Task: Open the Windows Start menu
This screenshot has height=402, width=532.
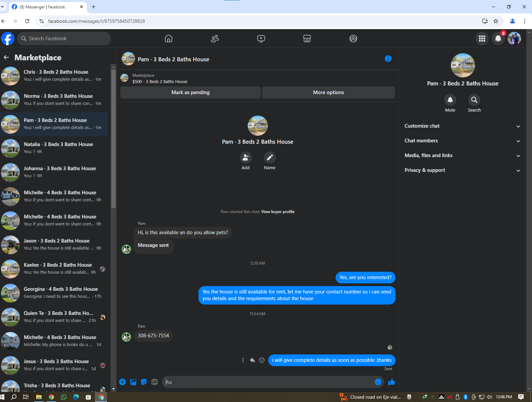Action: pos(2,397)
